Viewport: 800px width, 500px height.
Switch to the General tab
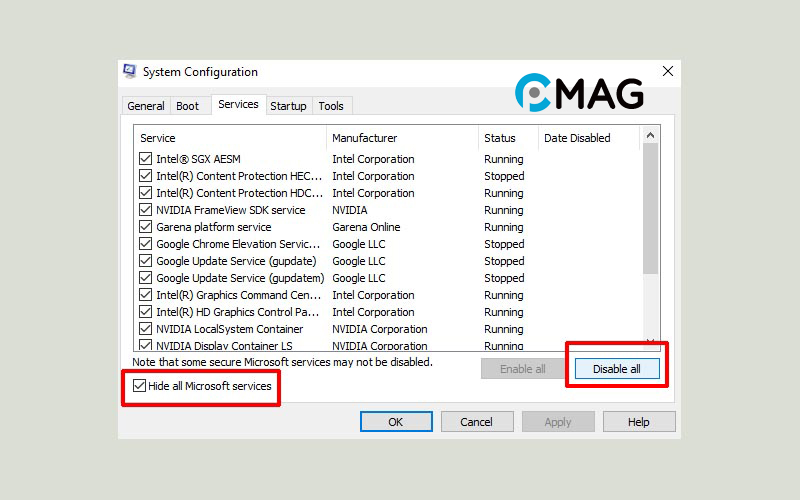point(146,106)
